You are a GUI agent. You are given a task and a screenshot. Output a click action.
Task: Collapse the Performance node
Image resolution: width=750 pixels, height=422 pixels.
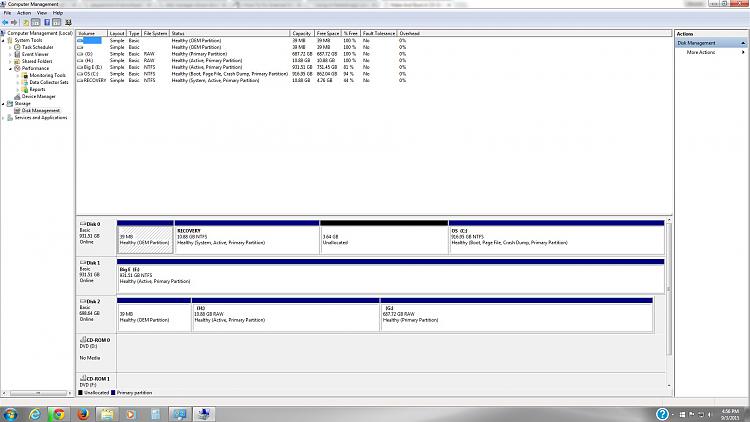(11, 69)
